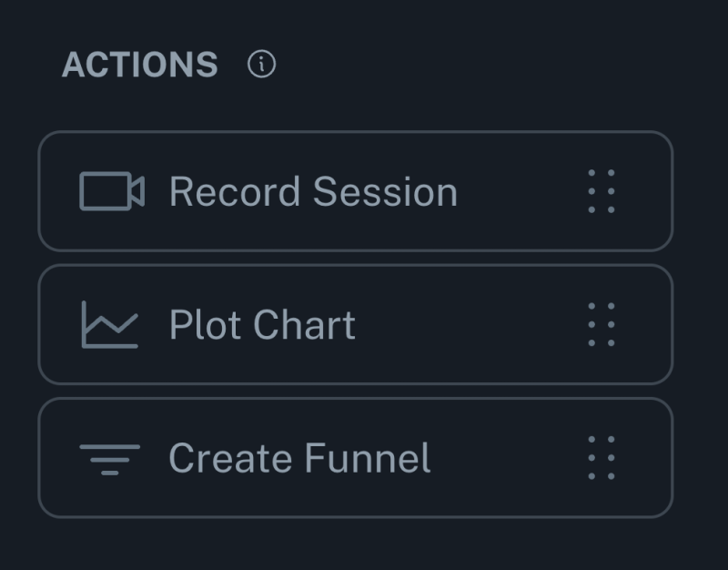The image size is (728, 570).
Task: Click the drag handle on Record Session
Action: click(x=601, y=191)
